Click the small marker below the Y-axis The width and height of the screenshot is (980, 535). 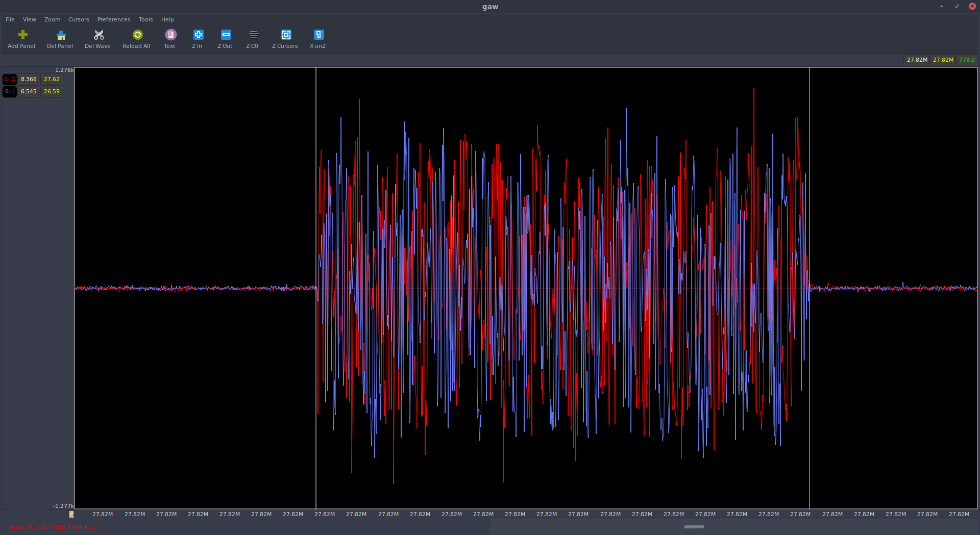[x=71, y=515]
